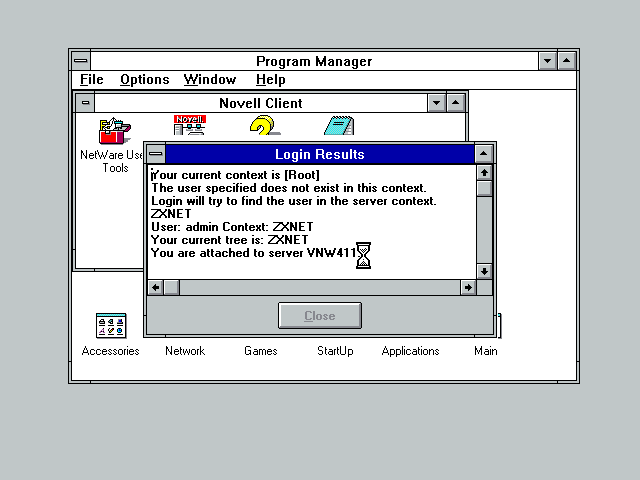Minimize the Program Manager window

(548, 61)
